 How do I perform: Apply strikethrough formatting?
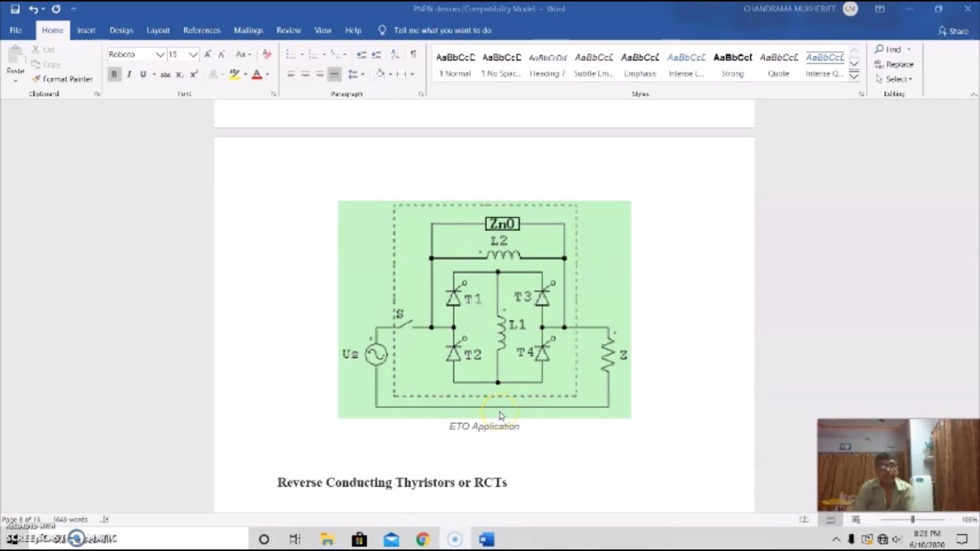tap(165, 74)
